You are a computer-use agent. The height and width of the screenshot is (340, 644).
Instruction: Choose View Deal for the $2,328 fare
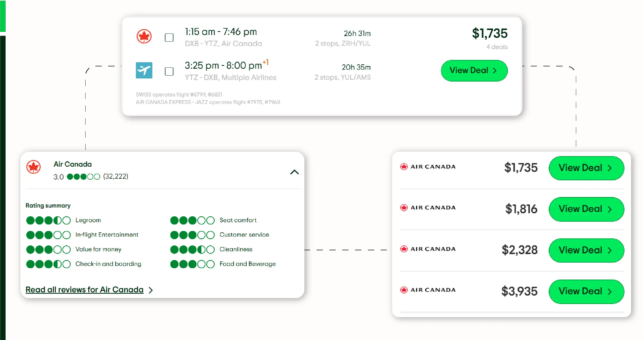coord(586,250)
